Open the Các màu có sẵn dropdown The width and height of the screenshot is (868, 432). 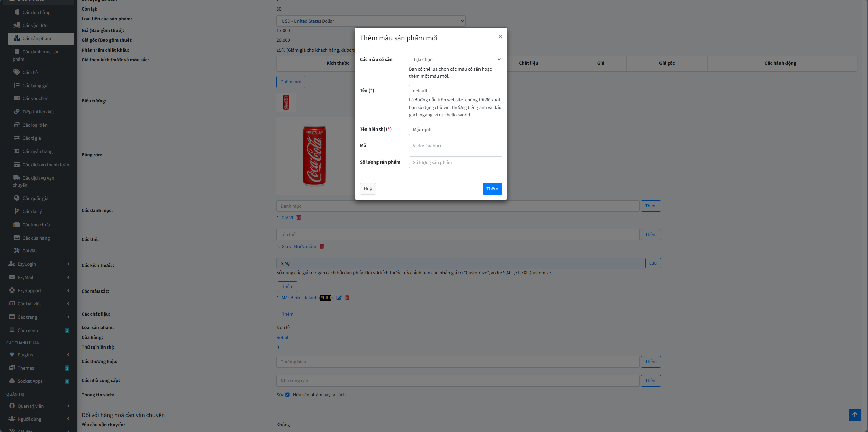coord(455,59)
